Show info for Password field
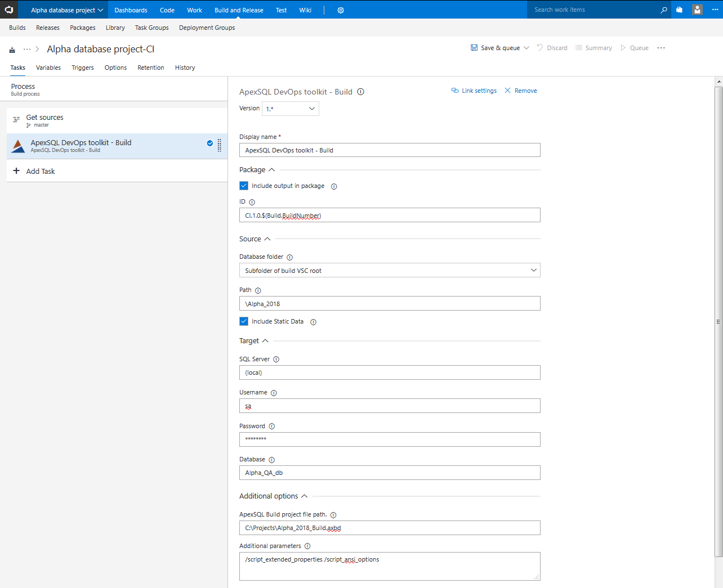Viewport: 723px width, 588px height. coord(271,426)
